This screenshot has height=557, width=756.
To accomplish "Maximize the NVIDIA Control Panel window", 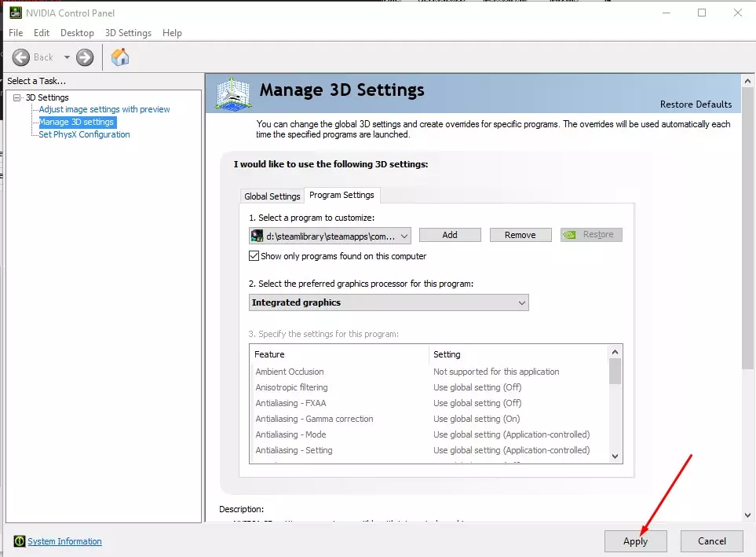I will click(x=702, y=13).
